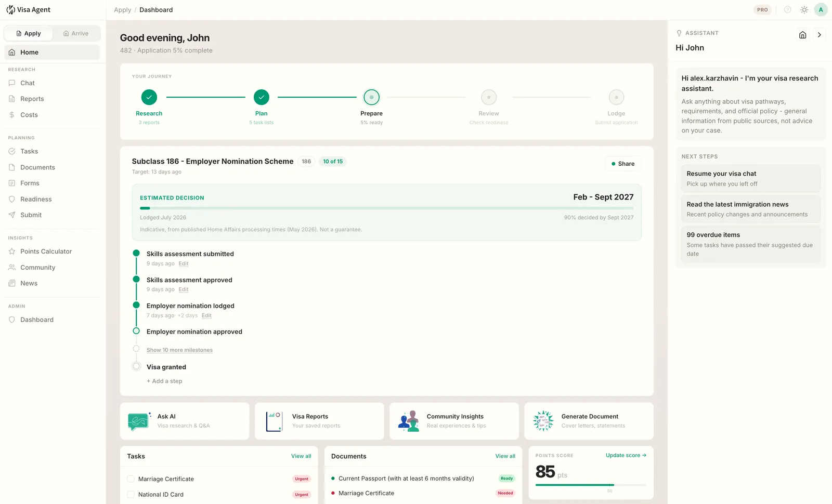Image resolution: width=832 pixels, height=504 pixels.
Task: Open the Readiness shield icon
Action: [x=12, y=199]
